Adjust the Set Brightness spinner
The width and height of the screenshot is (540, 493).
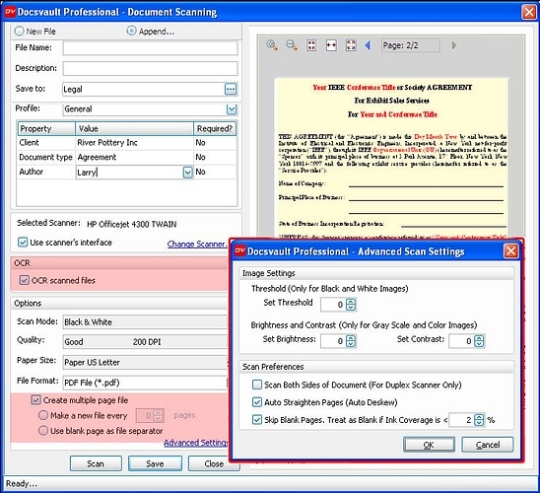point(351,341)
